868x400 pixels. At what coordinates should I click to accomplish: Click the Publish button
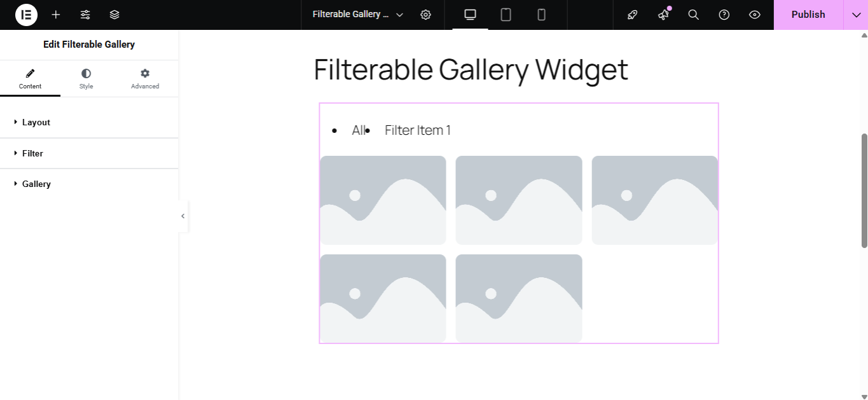808,15
